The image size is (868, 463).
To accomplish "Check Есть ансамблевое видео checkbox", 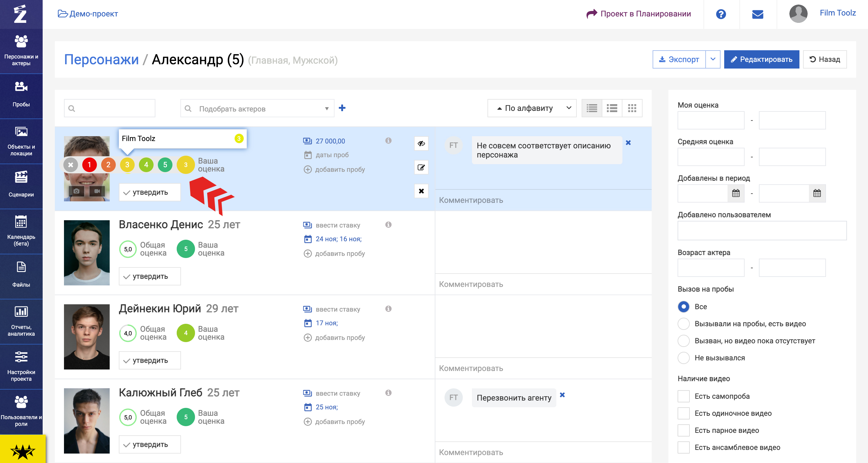I will click(684, 447).
